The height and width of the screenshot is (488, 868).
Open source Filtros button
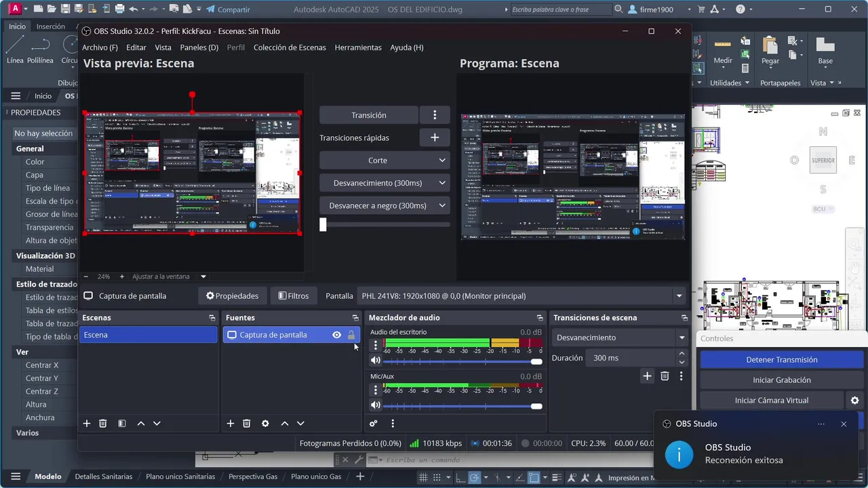click(x=294, y=296)
